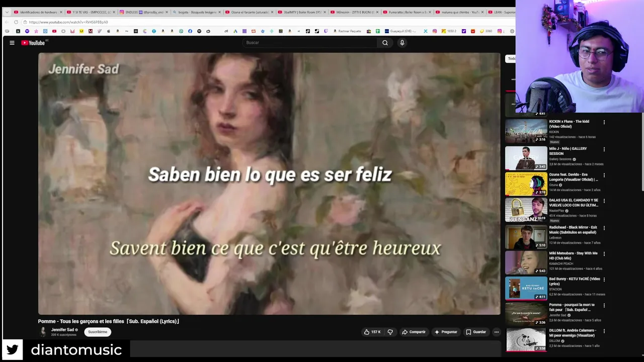Viewport: 644px width, 362px height.
Task: Open 'Radiohead - Black Mirror - Exit Music' title
Action: [573, 230]
